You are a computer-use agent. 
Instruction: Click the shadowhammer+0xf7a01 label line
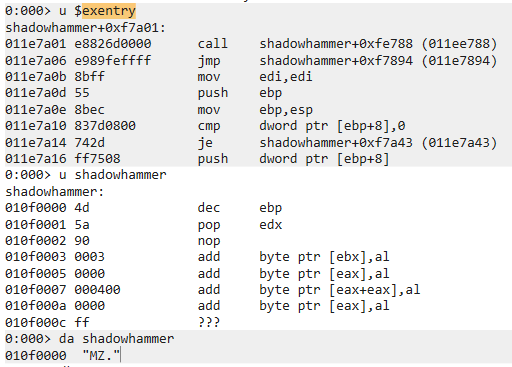tap(85, 28)
